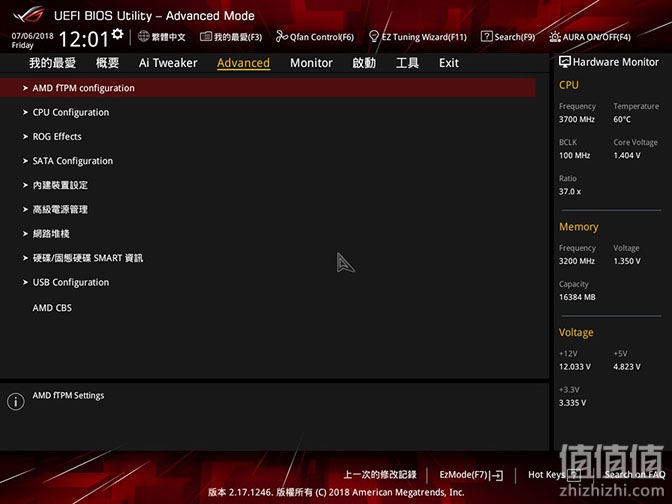Switch to the 工具 tab

407,63
